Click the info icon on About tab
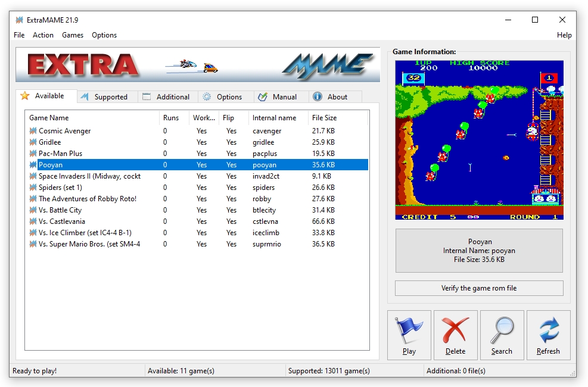The width and height of the screenshot is (588, 387). (318, 97)
